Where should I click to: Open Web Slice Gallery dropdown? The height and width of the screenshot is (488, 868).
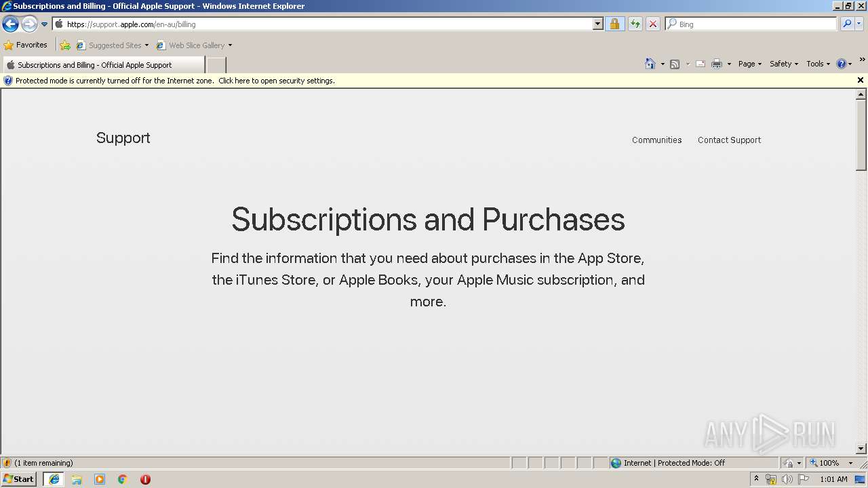[x=194, y=45]
